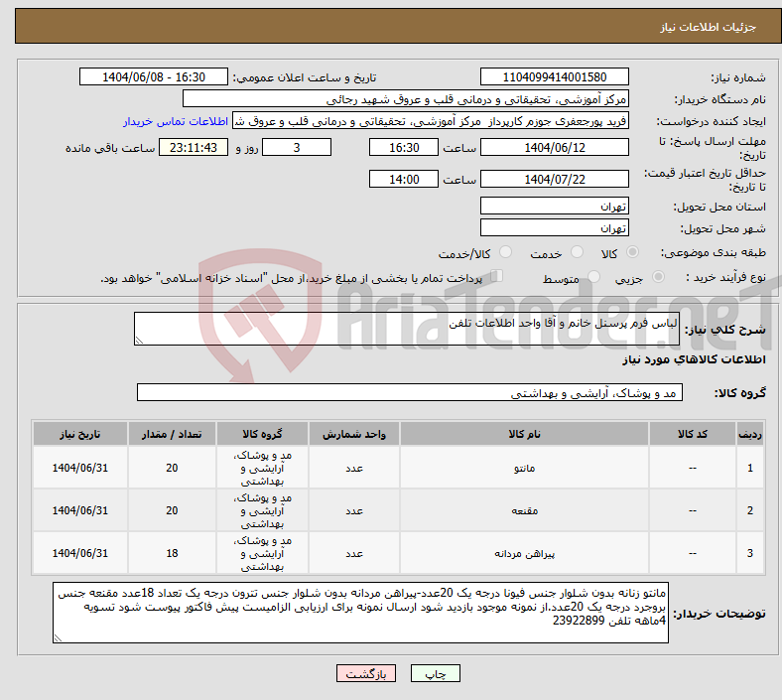Viewport: 782px width, 700px height.
Task: Click date 1404/06/31 in the پیراهن مردانه row
Action: pos(79,553)
